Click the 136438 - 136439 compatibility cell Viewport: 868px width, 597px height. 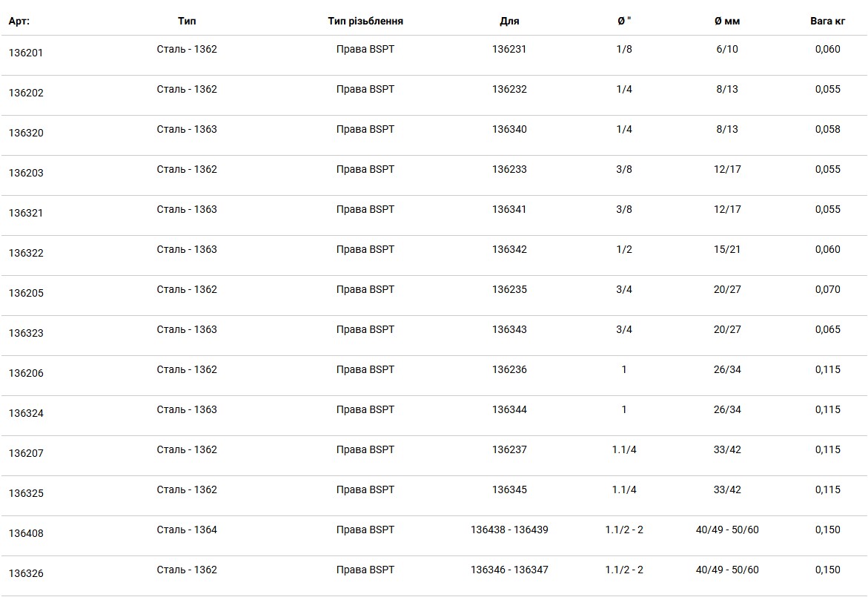(x=509, y=530)
